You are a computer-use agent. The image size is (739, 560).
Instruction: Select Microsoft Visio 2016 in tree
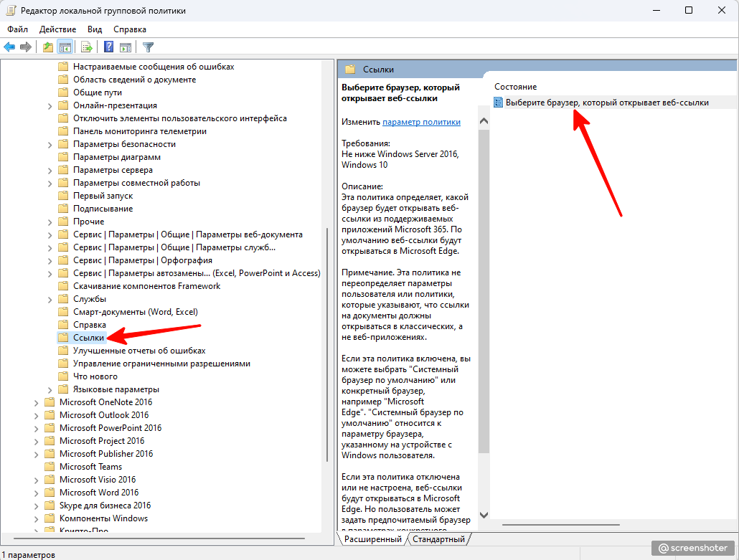click(98, 480)
